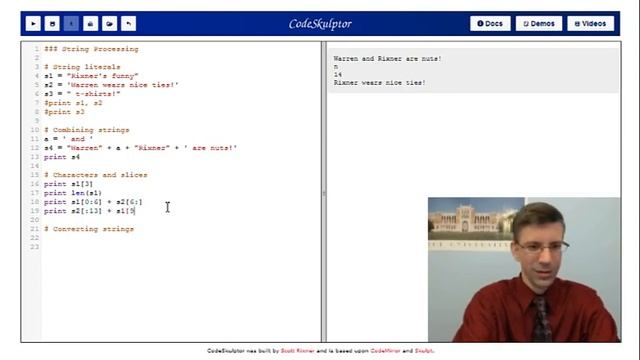This screenshot has height=360, width=640.
Task: Click the 'print s2[:13] + s1[9' line
Action: click(90, 211)
